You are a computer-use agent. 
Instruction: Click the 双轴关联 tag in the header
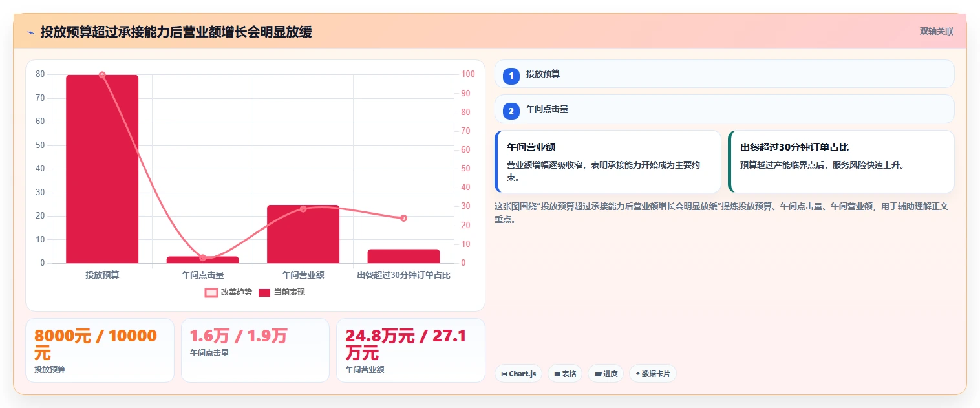point(937,32)
